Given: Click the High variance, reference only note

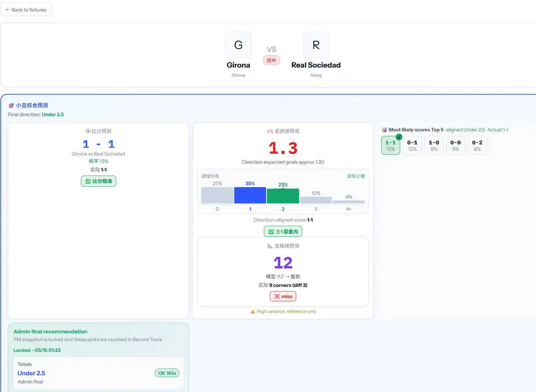Looking at the screenshot, I should click(287, 311).
